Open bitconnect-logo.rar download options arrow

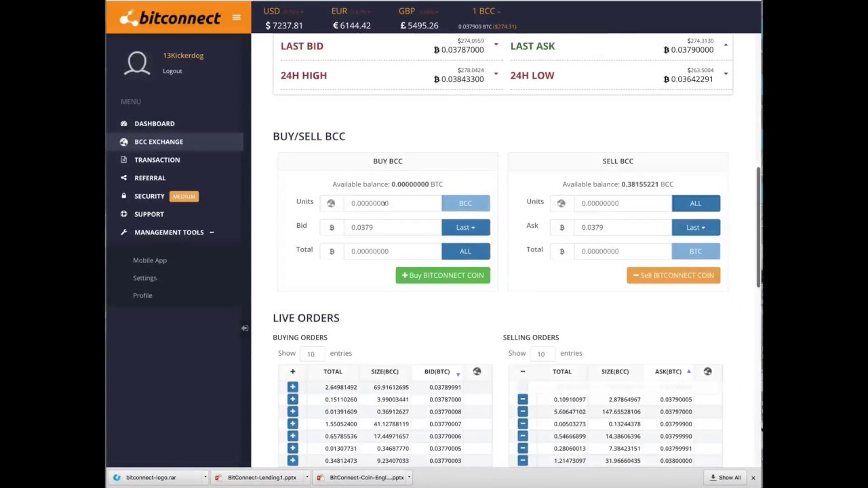tap(205, 477)
